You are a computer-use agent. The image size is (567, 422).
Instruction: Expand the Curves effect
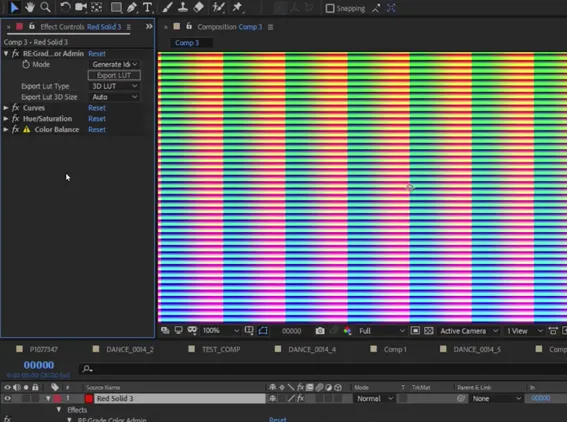click(x=6, y=108)
